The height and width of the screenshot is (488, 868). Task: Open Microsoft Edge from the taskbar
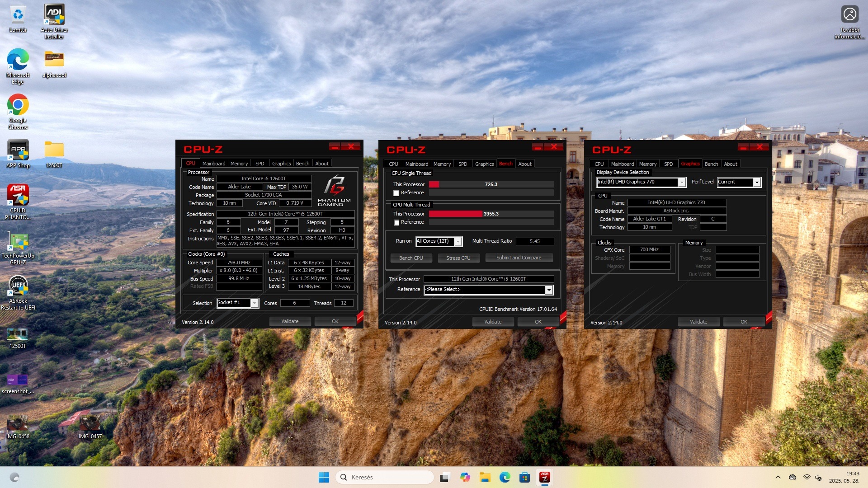[505, 477]
